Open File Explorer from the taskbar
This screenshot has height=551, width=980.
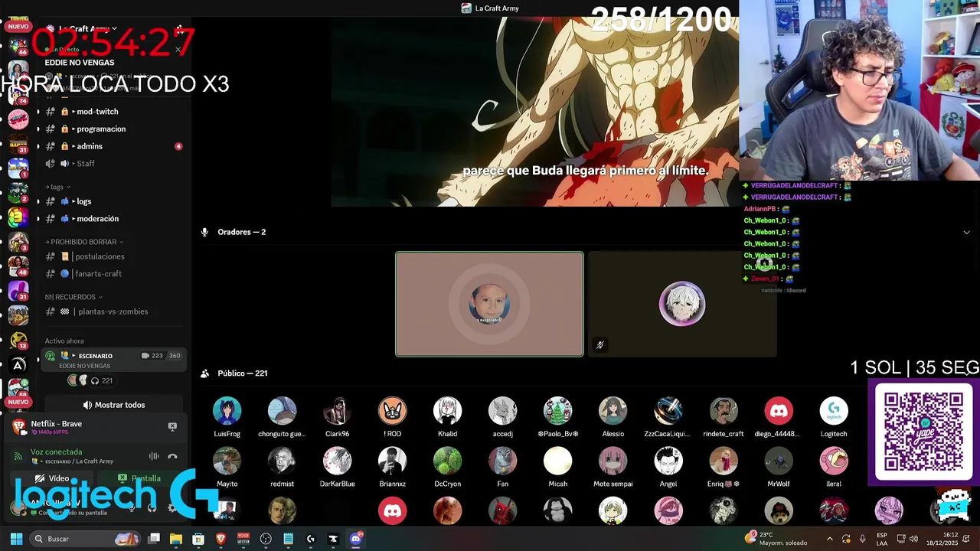click(x=176, y=539)
